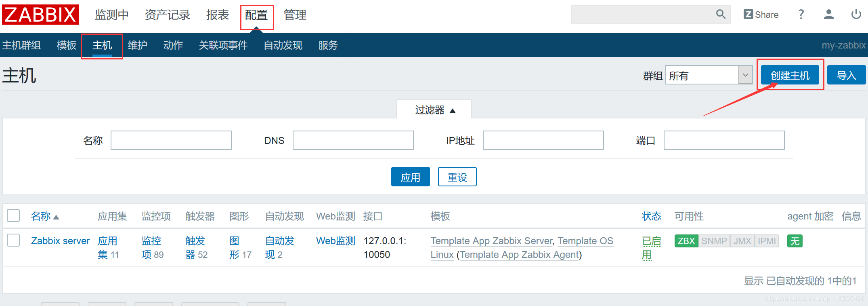This screenshot has height=306, width=868.
Task: Open 自动发现 2 link in host row
Action: click(280, 248)
